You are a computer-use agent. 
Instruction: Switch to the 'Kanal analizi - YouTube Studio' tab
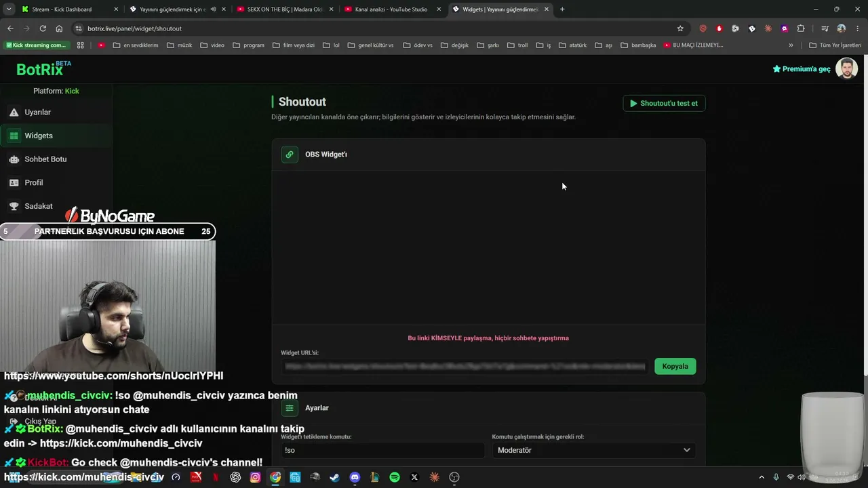coord(393,9)
